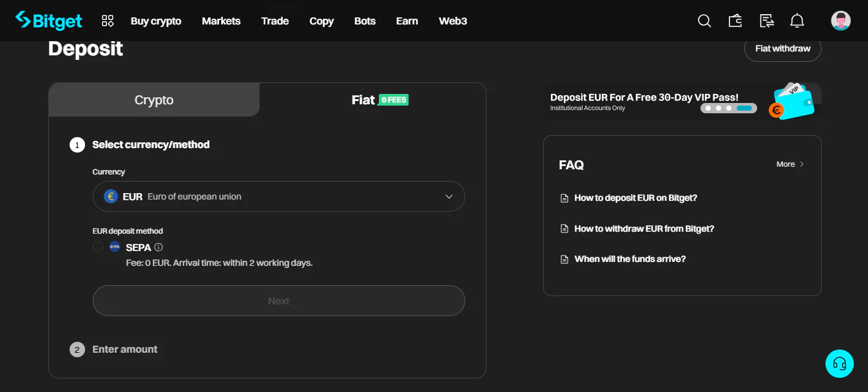868x392 pixels.
Task: Open the search magnifier icon
Action: coord(704,21)
